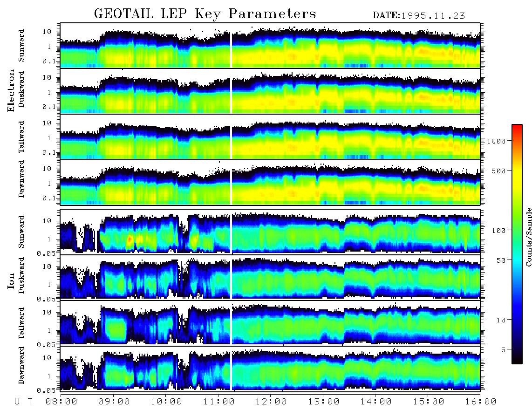
Task: Click the Electron Dawnward axis label
Action: pyautogui.click(x=21, y=179)
